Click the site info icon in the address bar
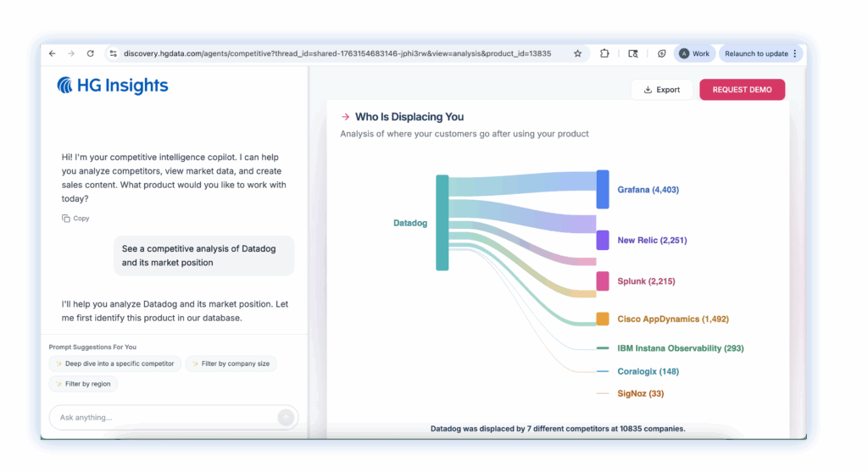This screenshot has height=472, width=868. pos(113,53)
